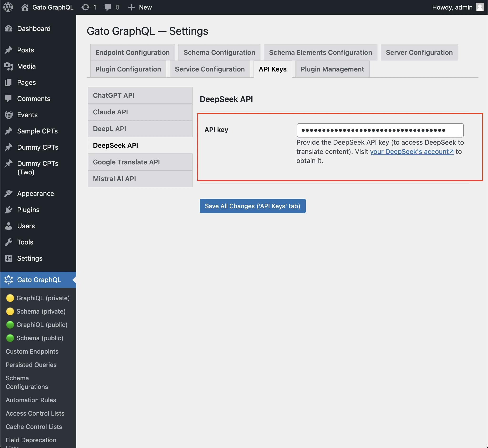The image size is (488, 448).
Task: Open Access Control Lists submenu item
Action: click(x=35, y=413)
